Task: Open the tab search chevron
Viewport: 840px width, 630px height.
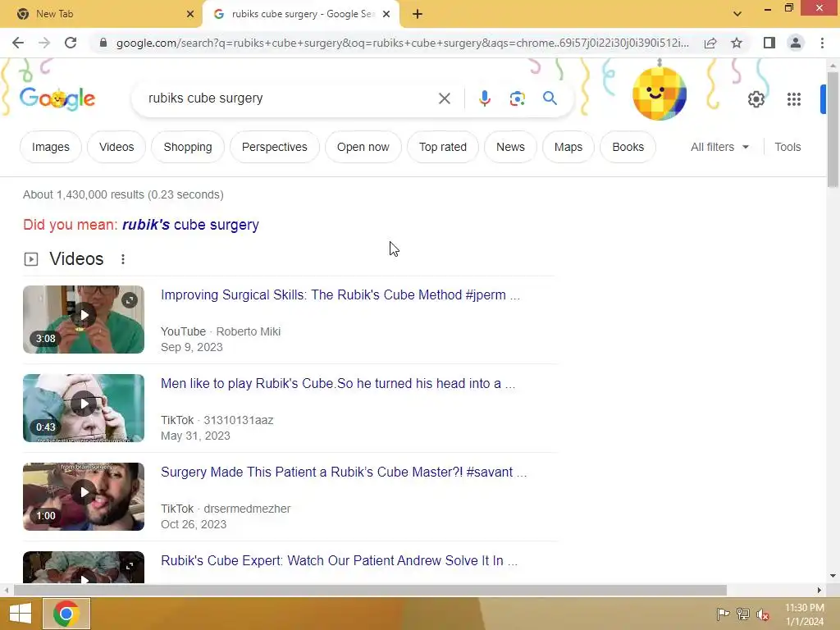Action: [737, 14]
